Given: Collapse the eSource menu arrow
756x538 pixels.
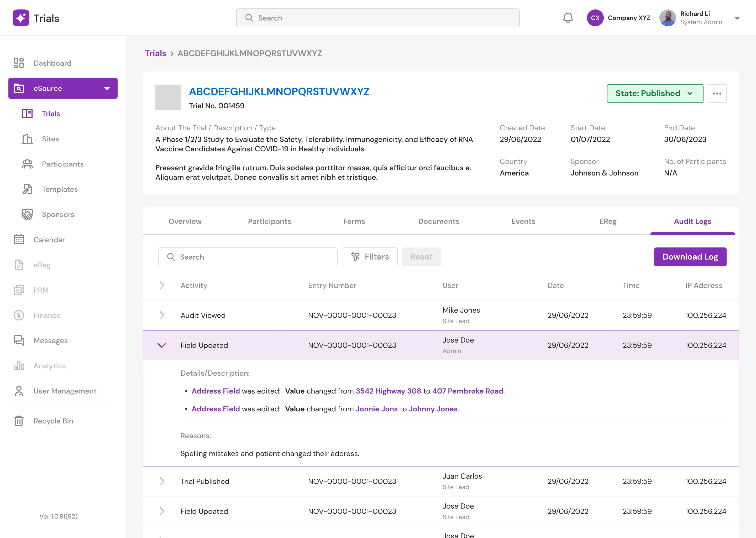Looking at the screenshot, I should 107,89.
